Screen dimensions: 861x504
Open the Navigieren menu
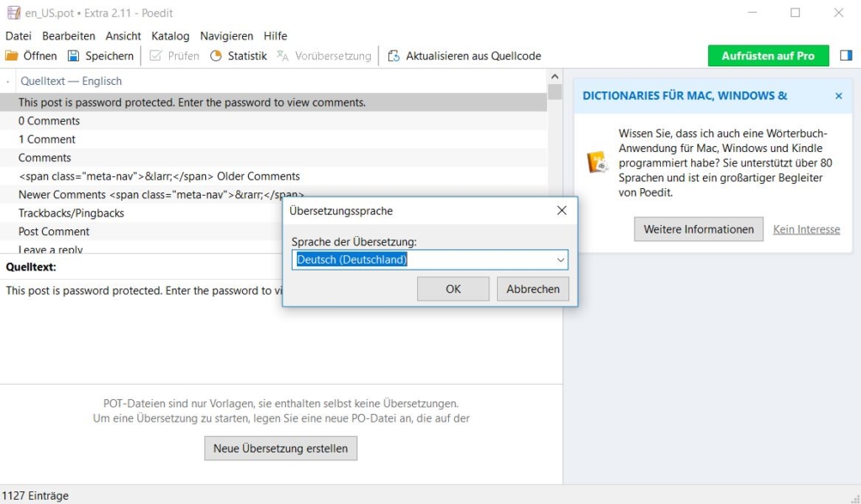(227, 35)
